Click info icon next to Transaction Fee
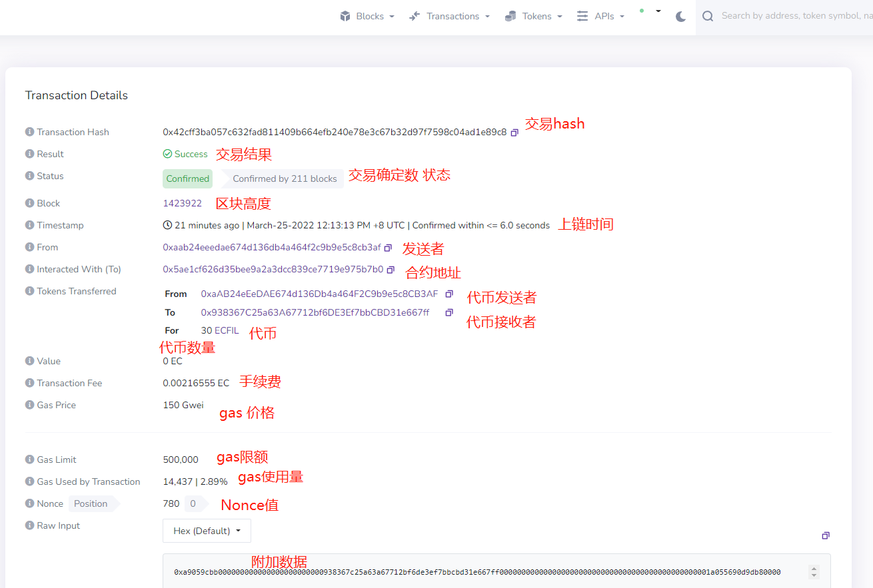The width and height of the screenshot is (873, 588). click(x=29, y=383)
